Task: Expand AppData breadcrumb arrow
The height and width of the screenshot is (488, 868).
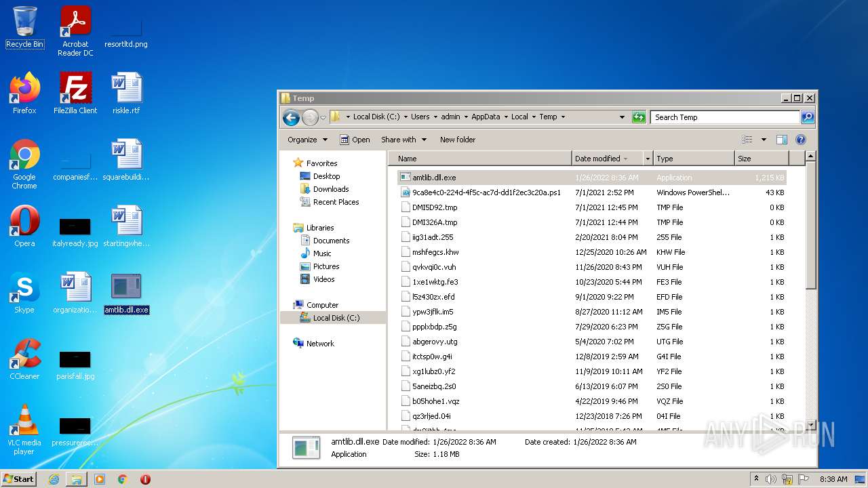Action: [x=506, y=117]
